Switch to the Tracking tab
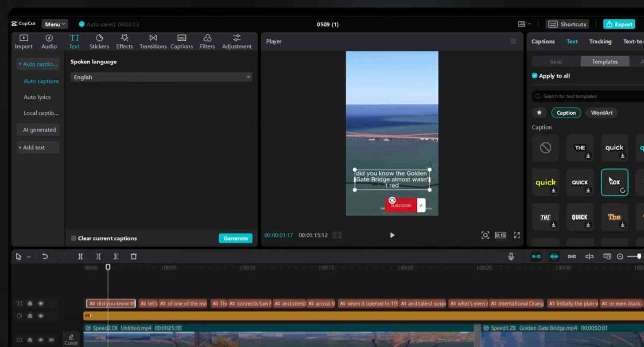This screenshot has height=347, width=644. click(x=600, y=41)
